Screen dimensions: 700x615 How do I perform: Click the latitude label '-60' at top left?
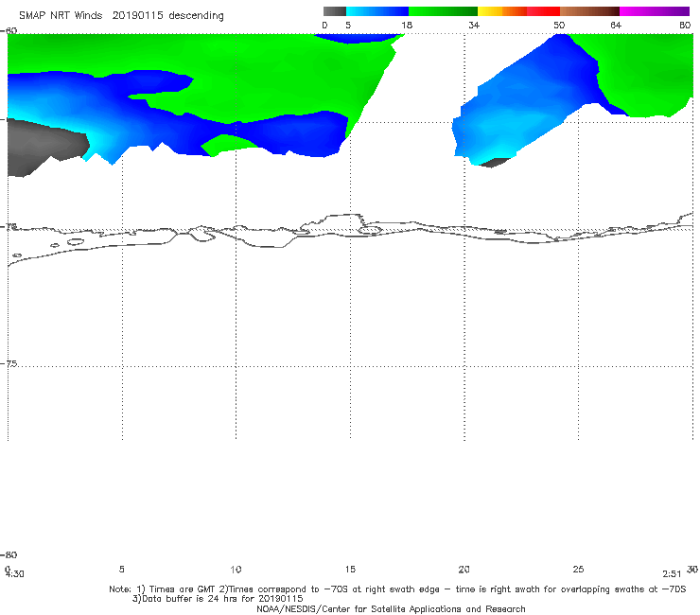coord(9,30)
